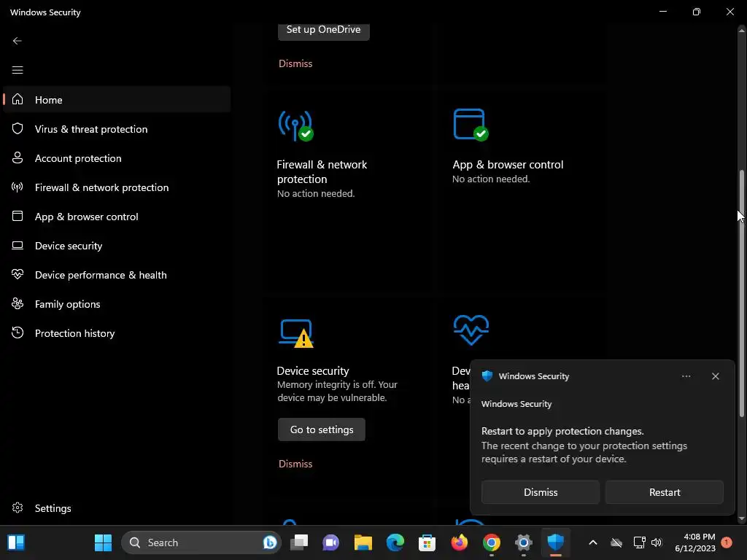Viewport: 747px width, 560px height.
Task: Open Microsoft Store from taskbar
Action: (x=427, y=542)
